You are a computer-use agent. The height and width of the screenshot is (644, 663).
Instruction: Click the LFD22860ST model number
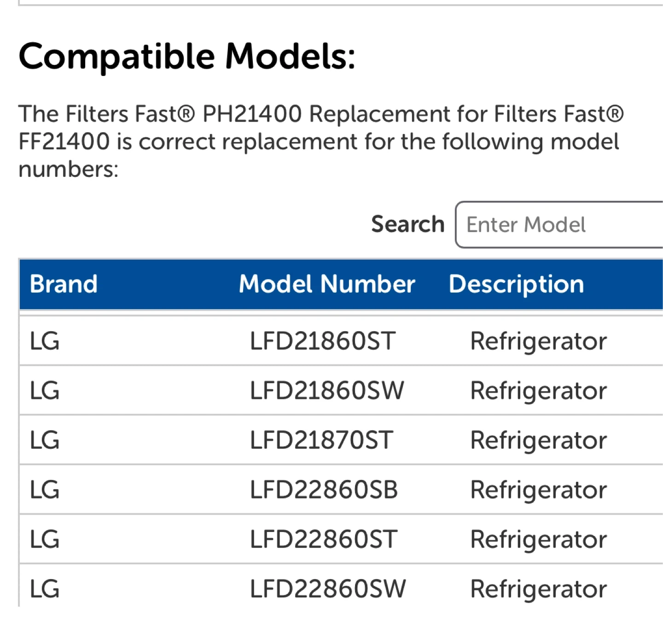323,539
